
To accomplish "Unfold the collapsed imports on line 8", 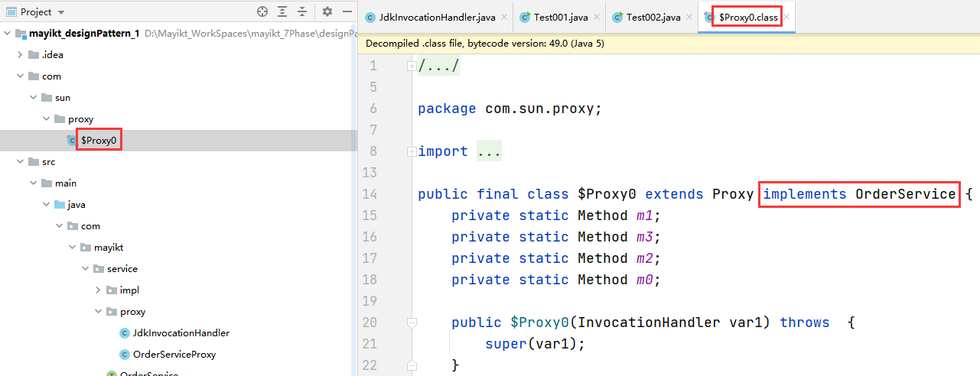I will [x=412, y=151].
